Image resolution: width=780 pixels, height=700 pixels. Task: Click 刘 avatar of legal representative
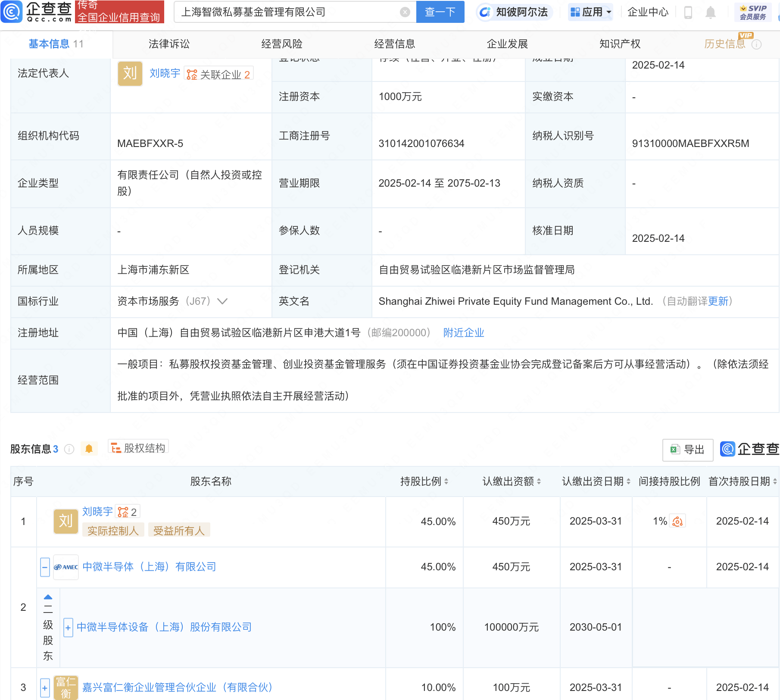pyautogui.click(x=130, y=73)
